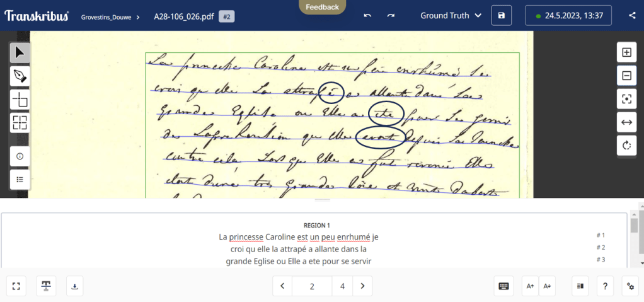644x302 pixels.
Task: Click the fit width arrows icon
Action: click(x=626, y=122)
